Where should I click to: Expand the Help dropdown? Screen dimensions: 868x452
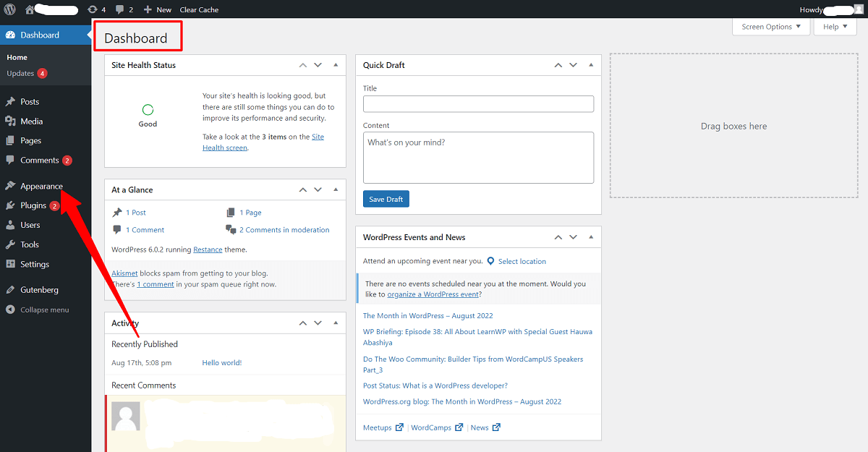pos(835,26)
